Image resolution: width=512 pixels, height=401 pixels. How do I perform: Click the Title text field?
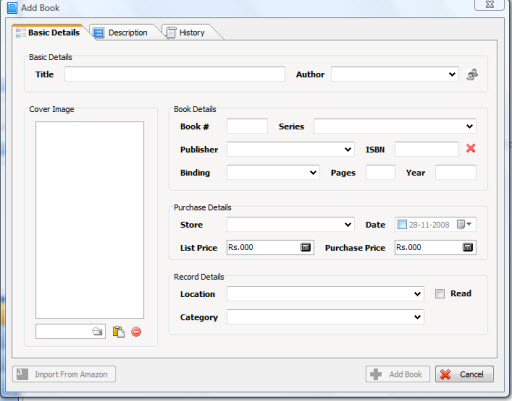[x=175, y=74]
